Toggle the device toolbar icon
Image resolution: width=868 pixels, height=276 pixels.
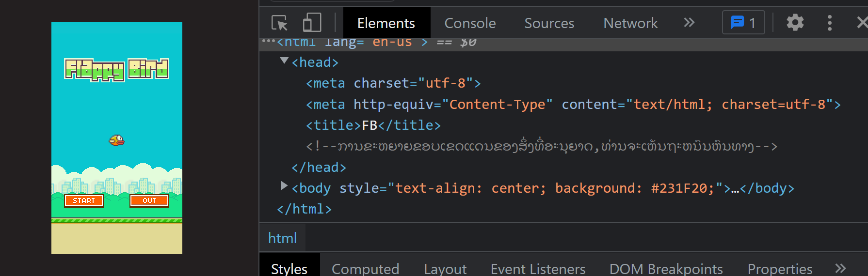pos(312,23)
